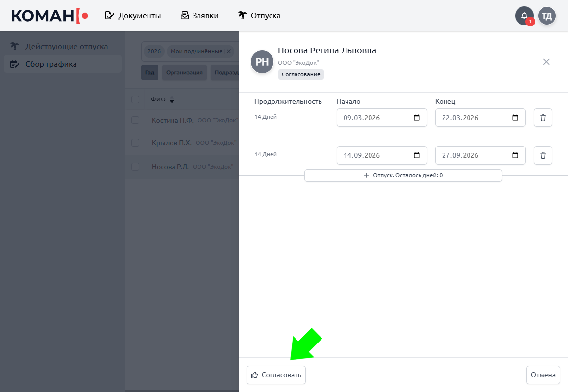Edit the end date field 22.03.2026
This screenshot has height=392, width=568.
(480, 118)
